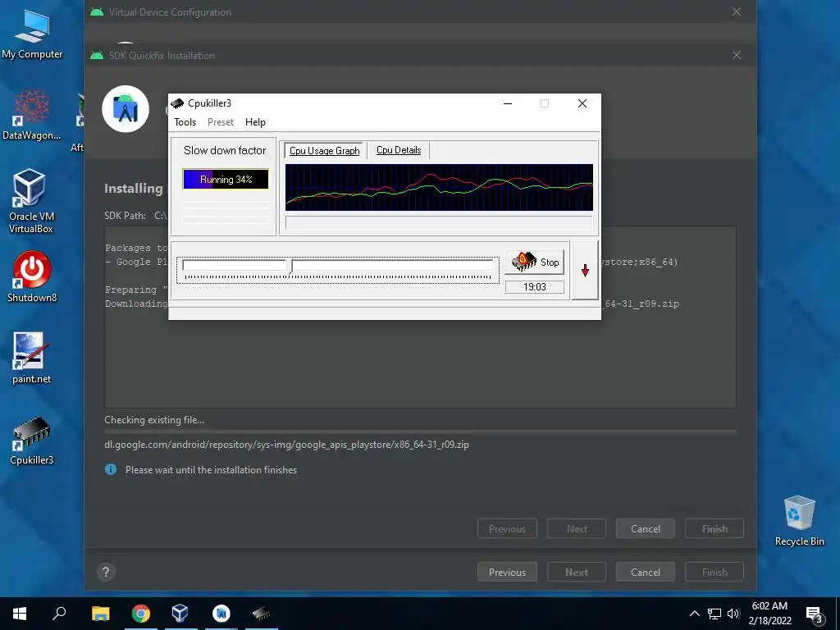Open help question mark button
The height and width of the screenshot is (630, 840).
click(106, 572)
